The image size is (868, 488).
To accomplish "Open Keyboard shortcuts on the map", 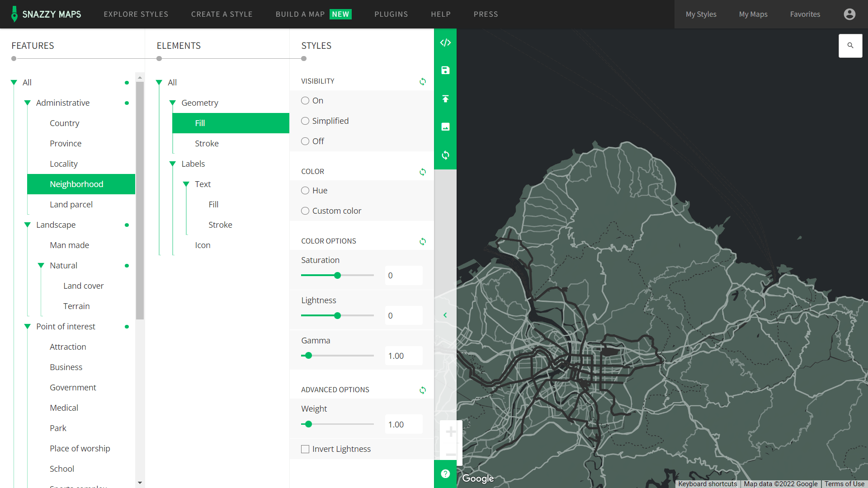I will pyautogui.click(x=708, y=484).
